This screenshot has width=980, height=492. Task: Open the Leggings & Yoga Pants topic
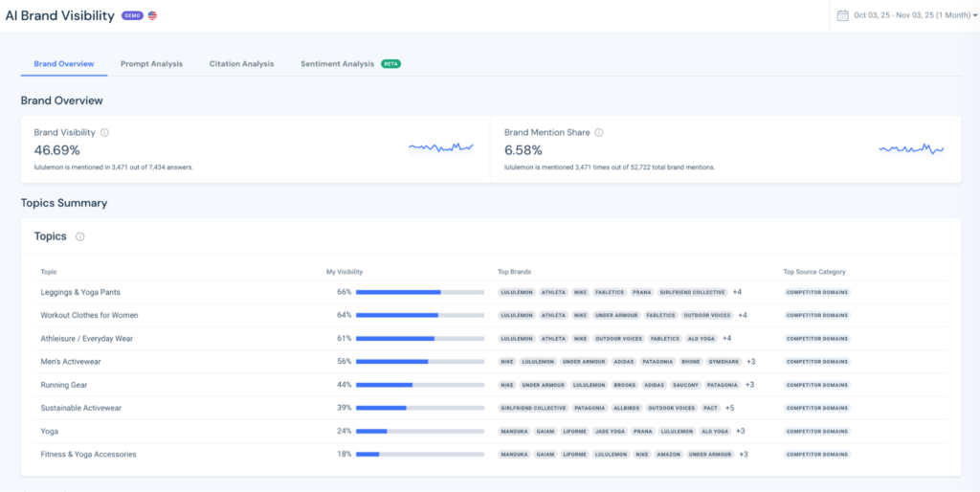pyautogui.click(x=80, y=292)
